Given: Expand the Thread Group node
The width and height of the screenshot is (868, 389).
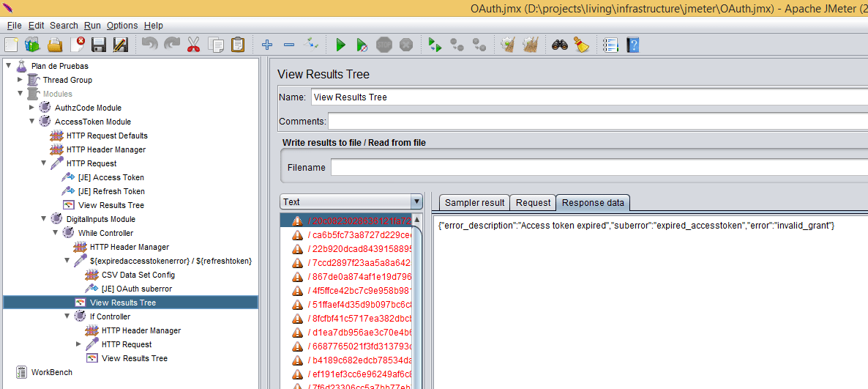Looking at the screenshot, I should point(20,80).
